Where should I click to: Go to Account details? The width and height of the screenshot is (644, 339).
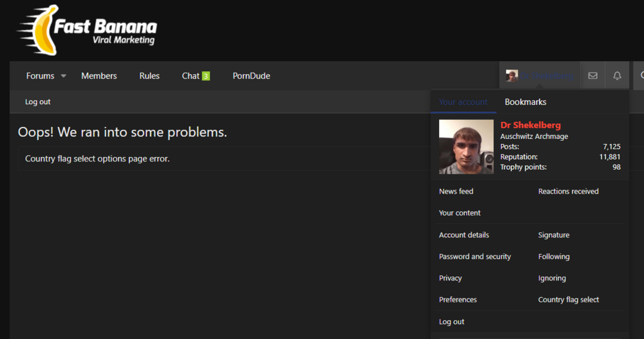(464, 235)
